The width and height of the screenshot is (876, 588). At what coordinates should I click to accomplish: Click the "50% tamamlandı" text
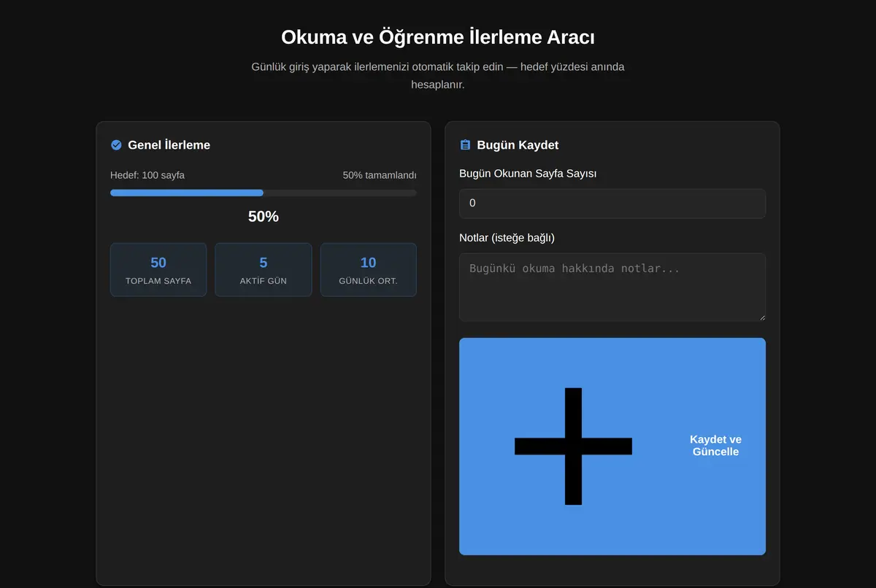tap(380, 175)
